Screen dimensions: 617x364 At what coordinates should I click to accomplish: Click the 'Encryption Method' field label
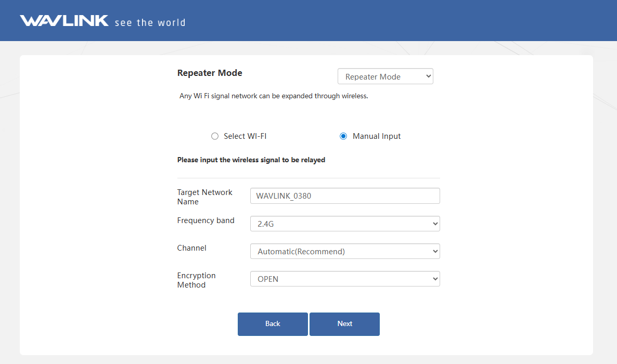(196, 280)
